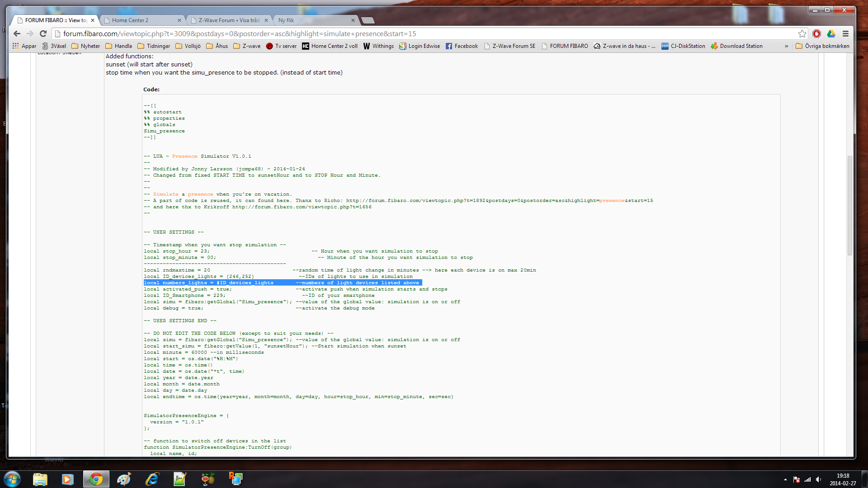
Task: Open the Login Edwise bookmark
Action: click(420, 46)
